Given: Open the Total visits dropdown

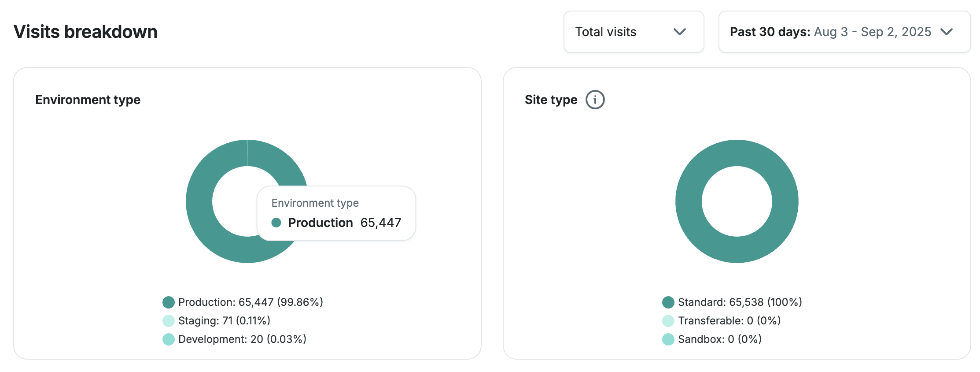Looking at the screenshot, I should click(x=633, y=32).
